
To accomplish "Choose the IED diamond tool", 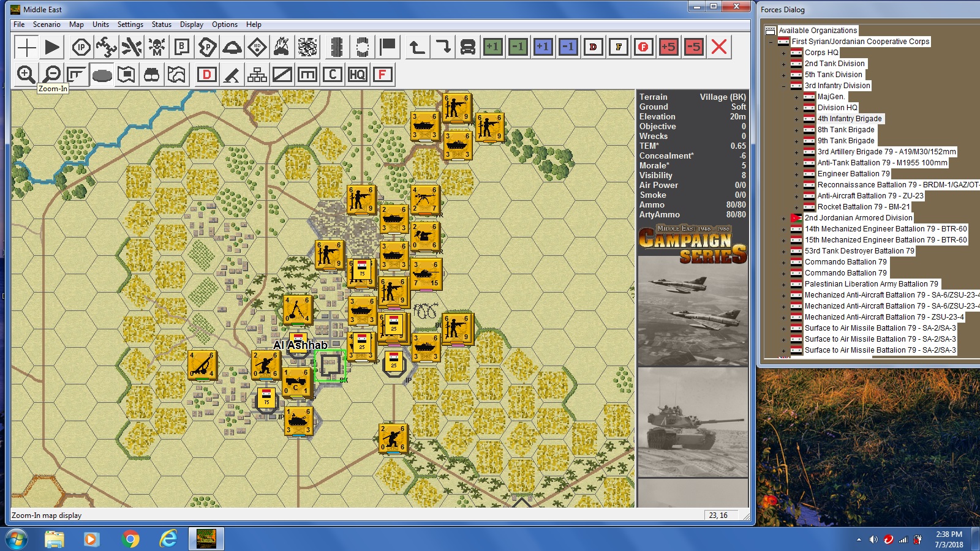I will point(257,47).
